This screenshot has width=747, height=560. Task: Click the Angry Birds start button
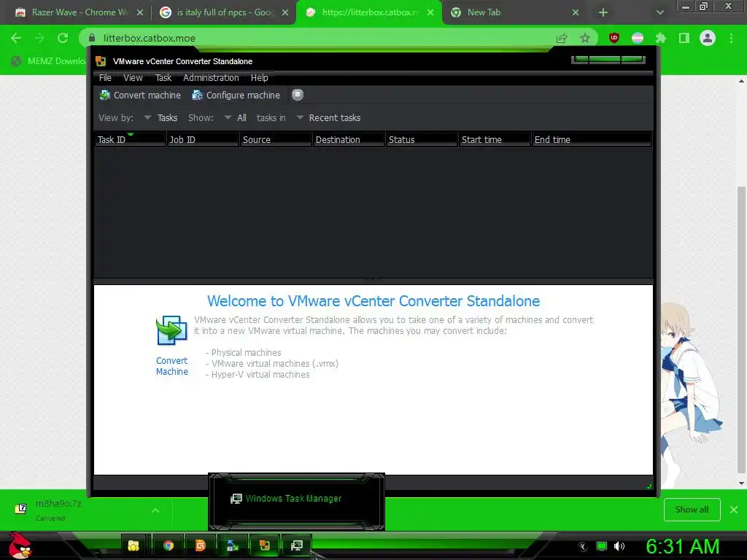[x=20, y=545]
